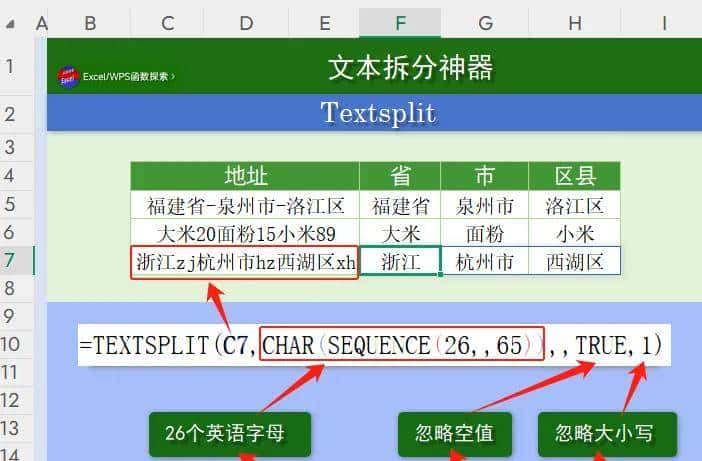The image size is (702, 461).
Task: Open the Excel/WPS函数探索 link
Action: point(128,77)
